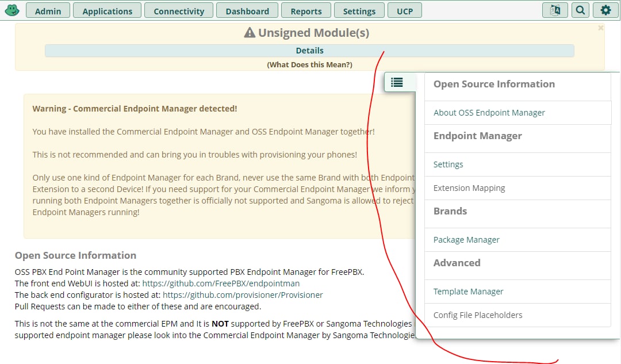Click the "What Does this Mean?" link
621x364 pixels.
[x=309, y=64]
